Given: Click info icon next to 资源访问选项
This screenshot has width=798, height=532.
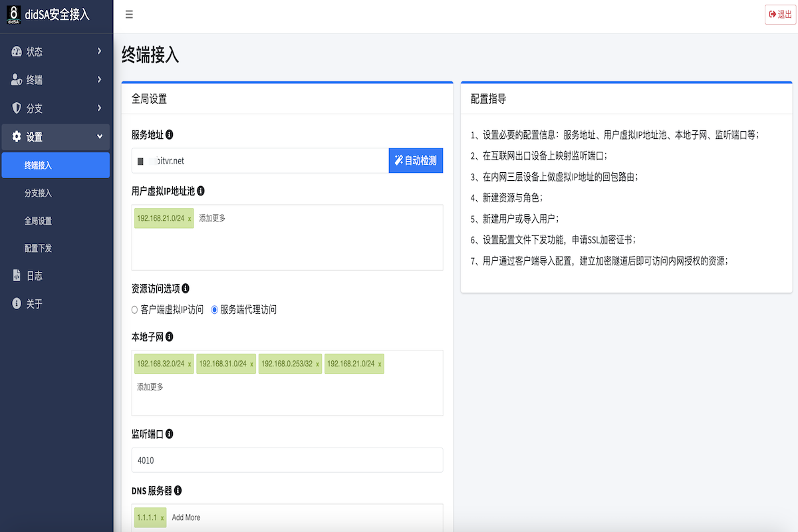Looking at the screenshot, I should (x=186, y=289).
